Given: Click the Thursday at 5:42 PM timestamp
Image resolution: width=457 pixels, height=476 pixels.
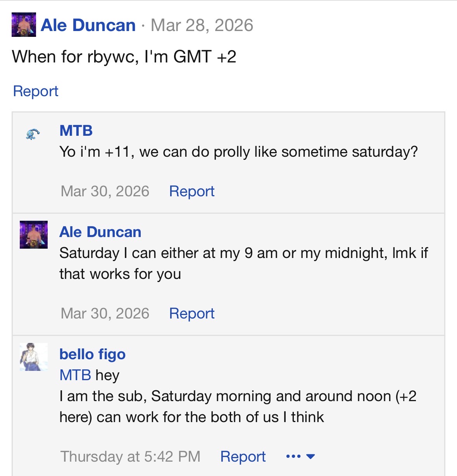Looking at the screenshot, I should tap(130, 457).
